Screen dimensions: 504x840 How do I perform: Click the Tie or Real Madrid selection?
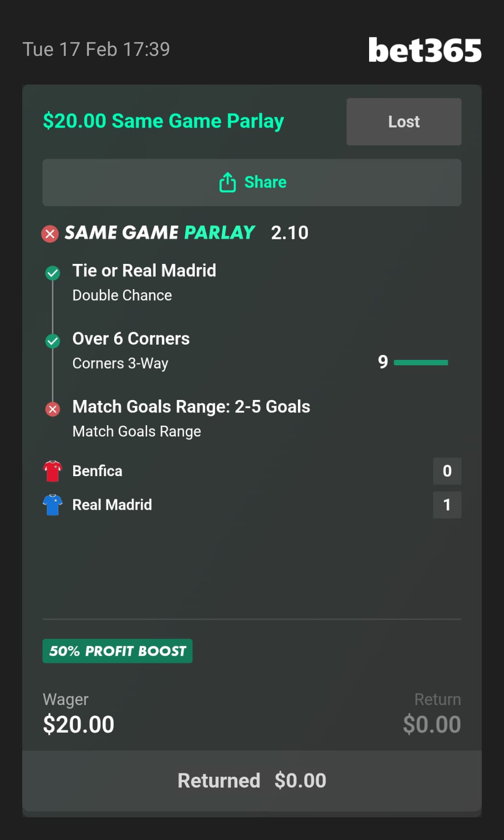[x=144, y=271]
